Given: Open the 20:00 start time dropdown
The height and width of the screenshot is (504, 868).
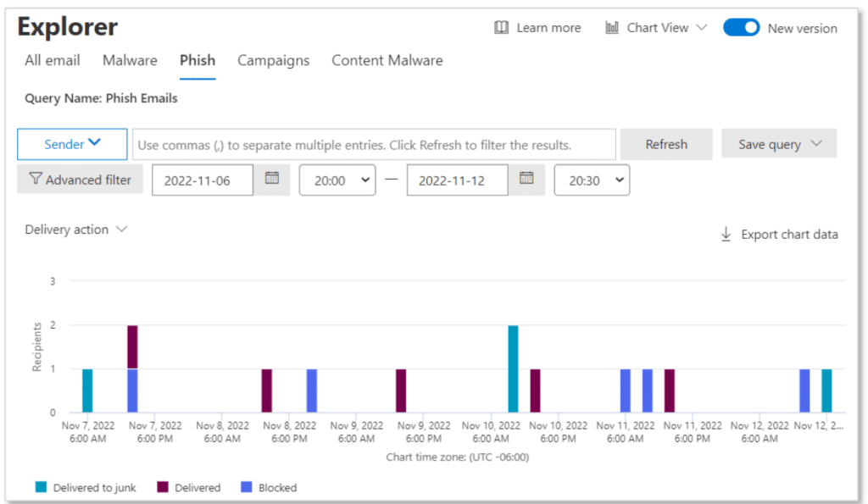Looking at the screenshot, I should [337, 180].
